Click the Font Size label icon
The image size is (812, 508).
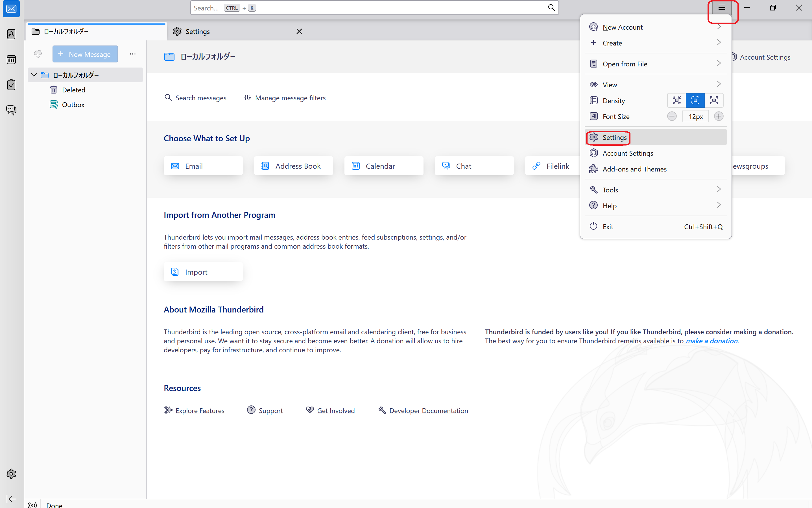tap(593, 116)
